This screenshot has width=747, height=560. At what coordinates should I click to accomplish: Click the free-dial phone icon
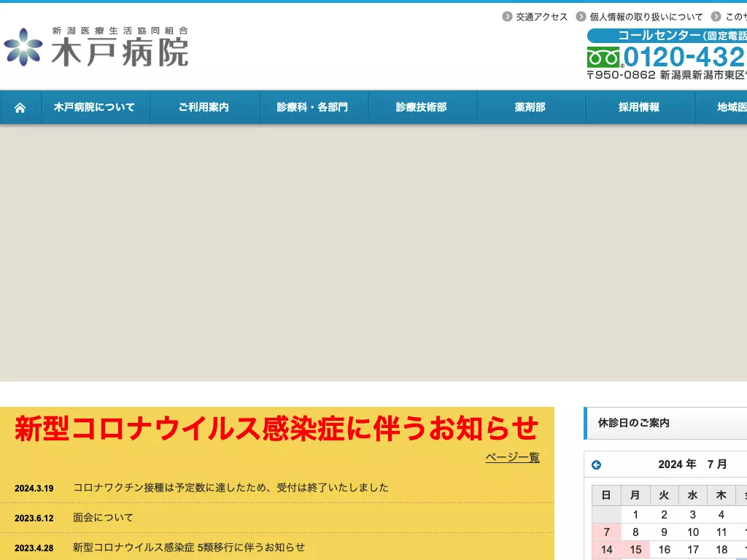click(x=603, y=58)
